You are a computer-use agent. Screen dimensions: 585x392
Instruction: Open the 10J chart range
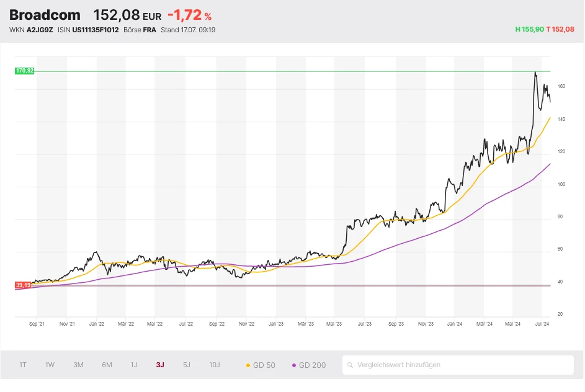[x=214, y=365]
